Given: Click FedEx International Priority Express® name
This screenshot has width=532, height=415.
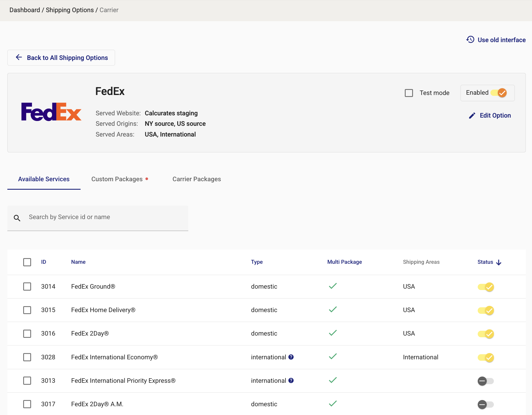Looking at the screenshot, I should click(123, 381).
